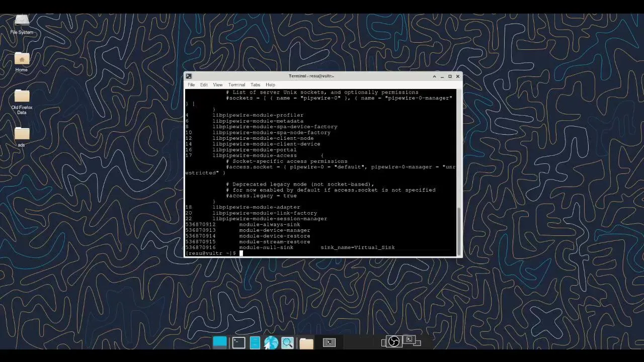Screen dimensions: 644x362
Task: Open the Tabs menu in Terminal
Action: click(x=256, y=85)
